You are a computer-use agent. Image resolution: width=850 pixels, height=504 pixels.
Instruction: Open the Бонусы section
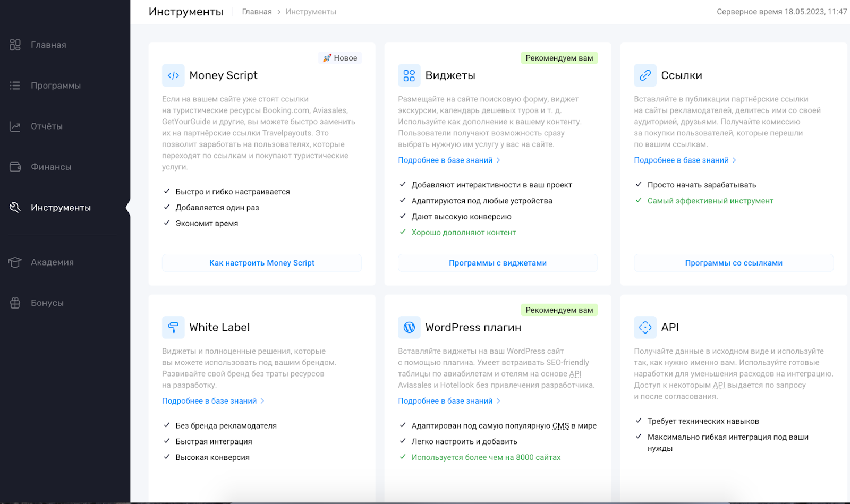pos(47,303)
